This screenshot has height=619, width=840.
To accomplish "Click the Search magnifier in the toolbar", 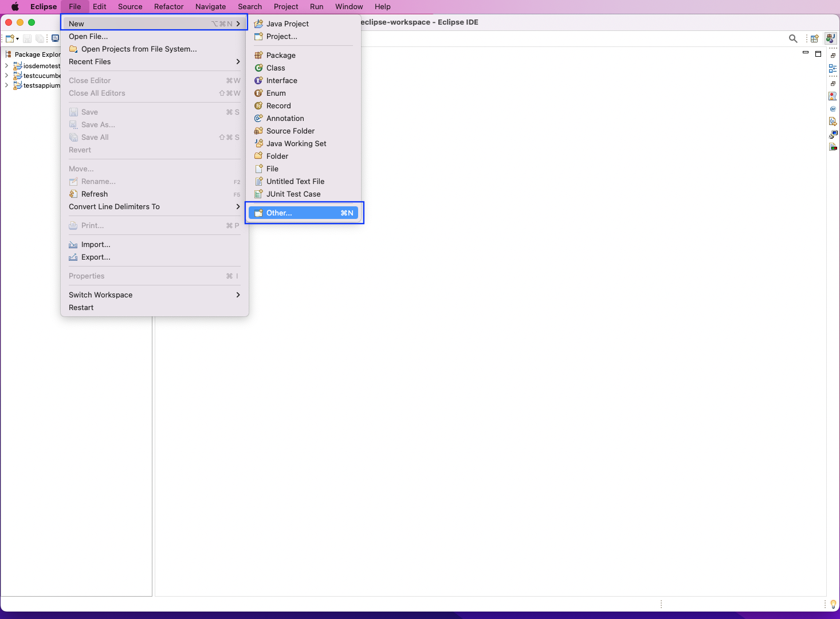I will [793, 38].
